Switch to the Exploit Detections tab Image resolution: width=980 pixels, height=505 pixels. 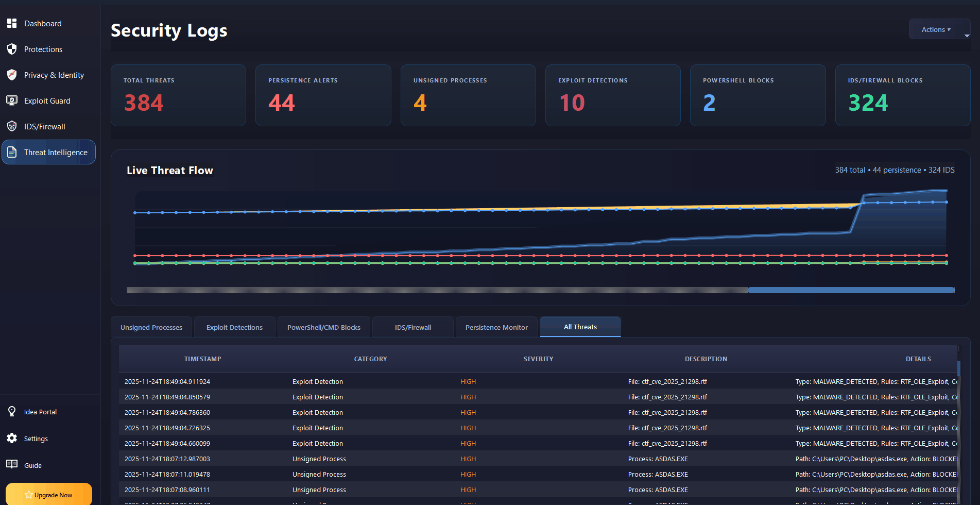click(x=234, y=327)
